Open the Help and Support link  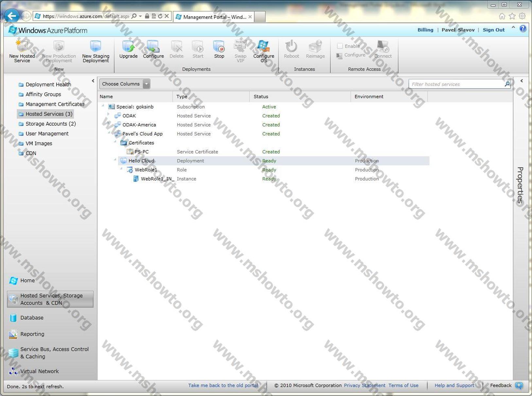[x=455, y=386]
